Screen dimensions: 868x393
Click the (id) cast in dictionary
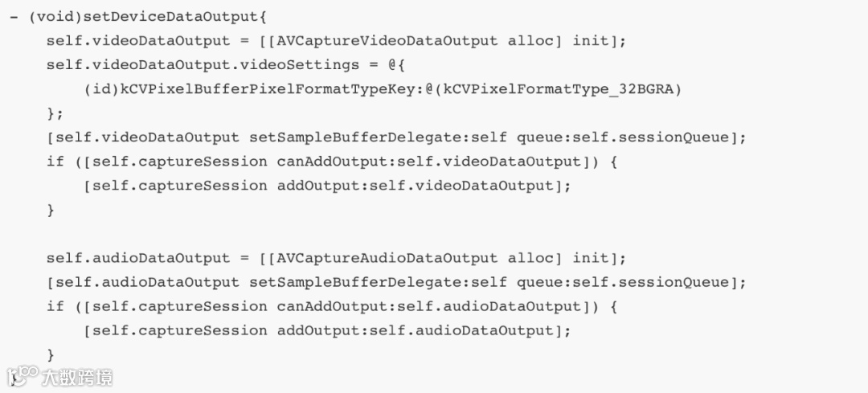(102, 89)
